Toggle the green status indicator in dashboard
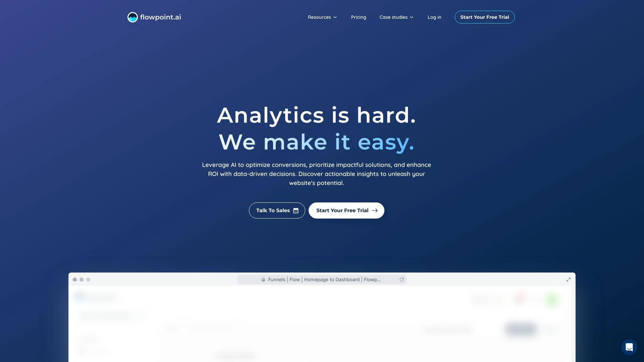Image resolution: width=644 pixels, height=362 pixels. [552, 299]
